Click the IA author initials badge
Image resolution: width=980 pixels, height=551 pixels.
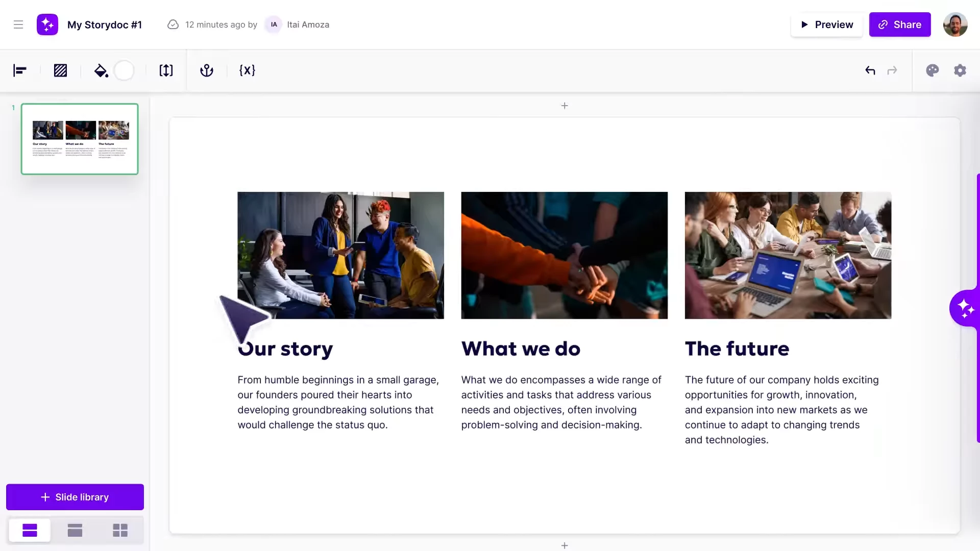pos(274,24)
